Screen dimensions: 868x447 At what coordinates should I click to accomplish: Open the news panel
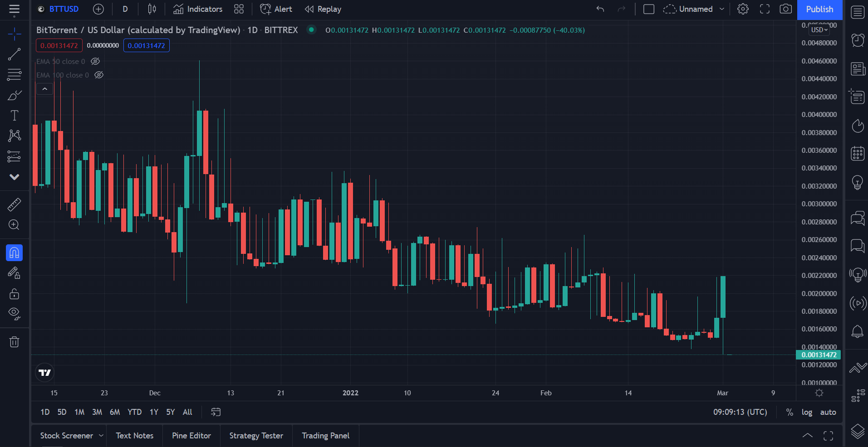tap(857, 68)
